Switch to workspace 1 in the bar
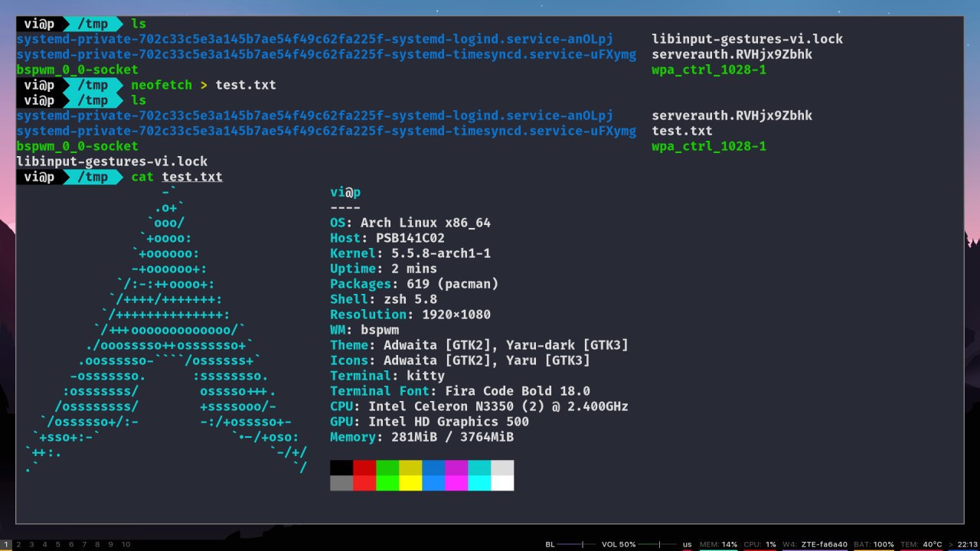Screen dimensions: 980x551 [6, 545]
